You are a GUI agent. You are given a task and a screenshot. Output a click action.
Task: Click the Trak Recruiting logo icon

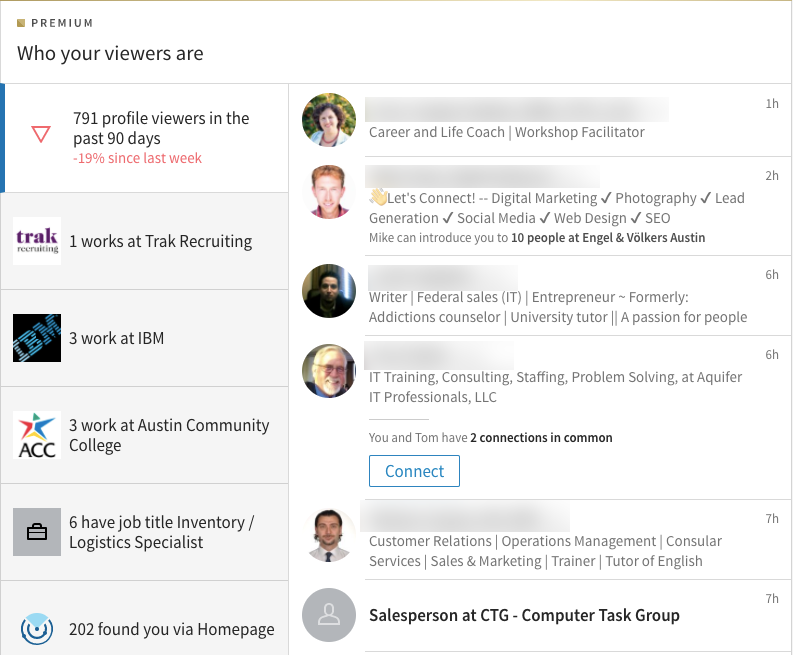tap(37, 241)
